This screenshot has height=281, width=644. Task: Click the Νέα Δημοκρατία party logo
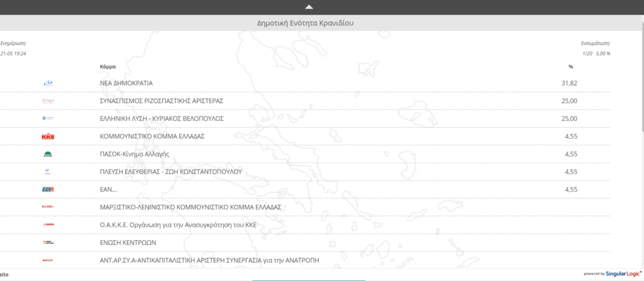pos(48,83)
